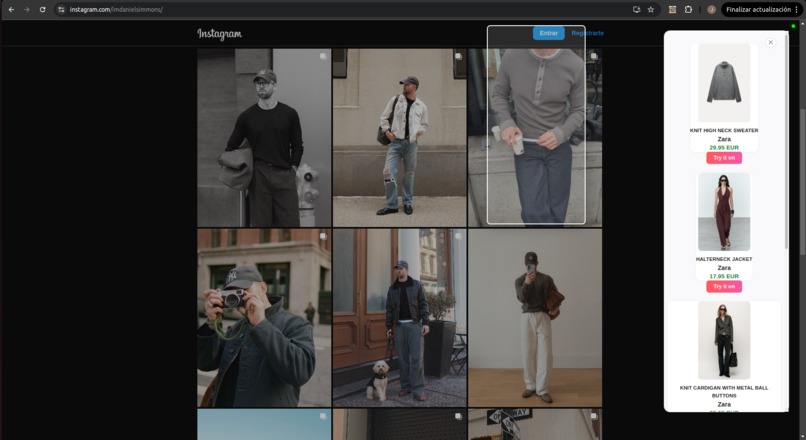Click carousel icon on grey henley post

click(x=594, y=56)
